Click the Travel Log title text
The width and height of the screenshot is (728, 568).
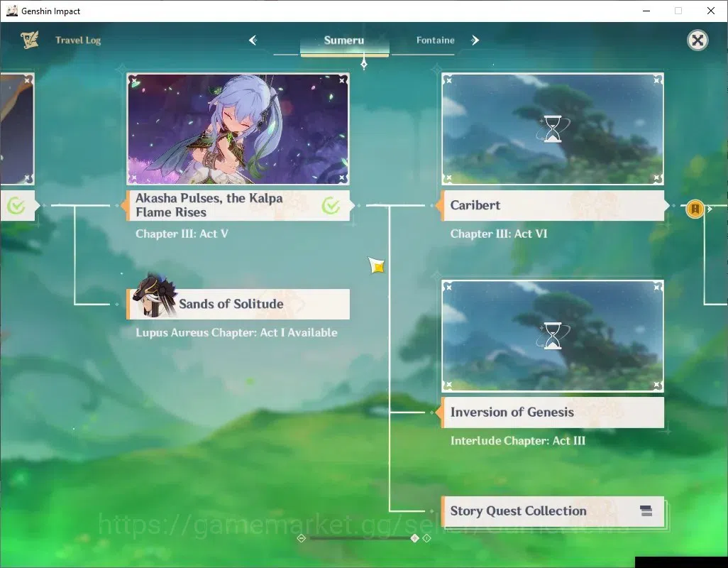click(78, 40)
